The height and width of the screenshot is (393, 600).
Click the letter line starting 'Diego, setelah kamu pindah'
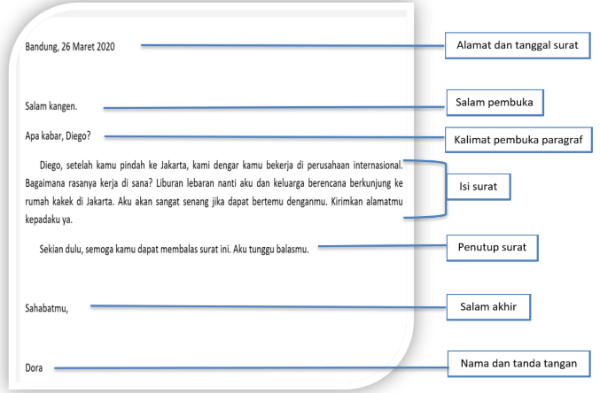point(221,165)
